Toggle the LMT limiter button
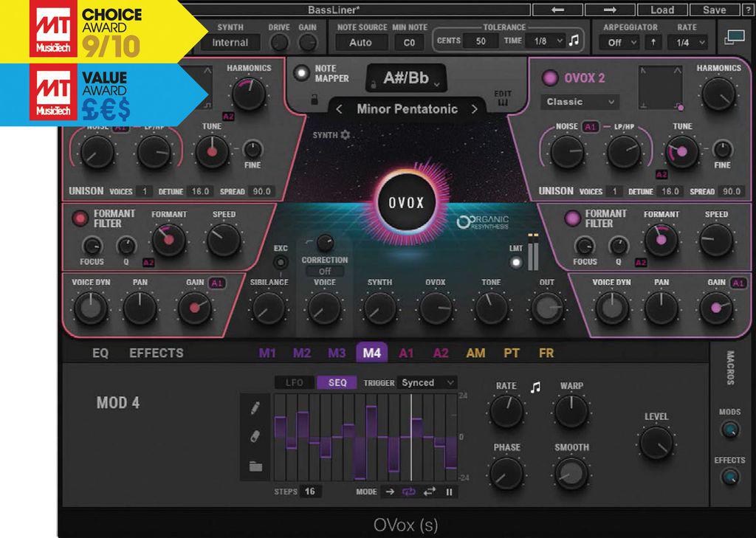 (x=516, y=262)
